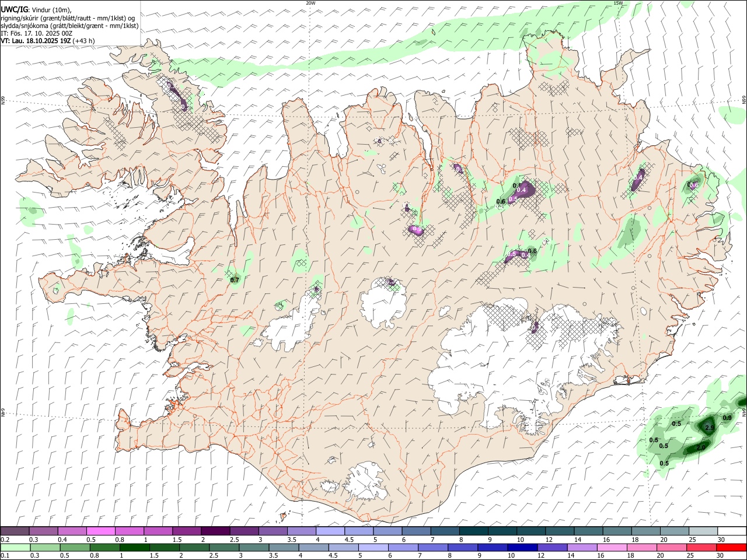The width and height of the screenshot is (747, 560).
Task: Select dark blue lower swatch labeled 10
Action: (x=522, y=547)
